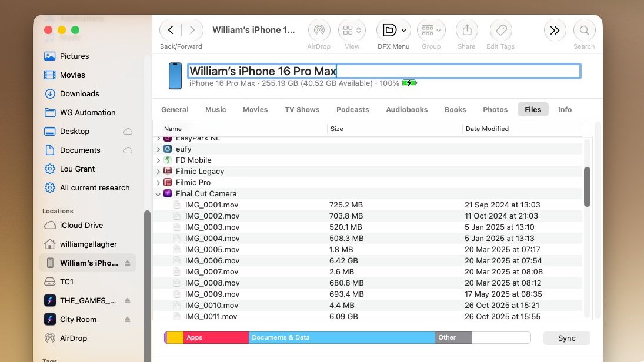Switch to the Photos tab
The width and height of the screenshot is (644, 362).
click(495, 109)
